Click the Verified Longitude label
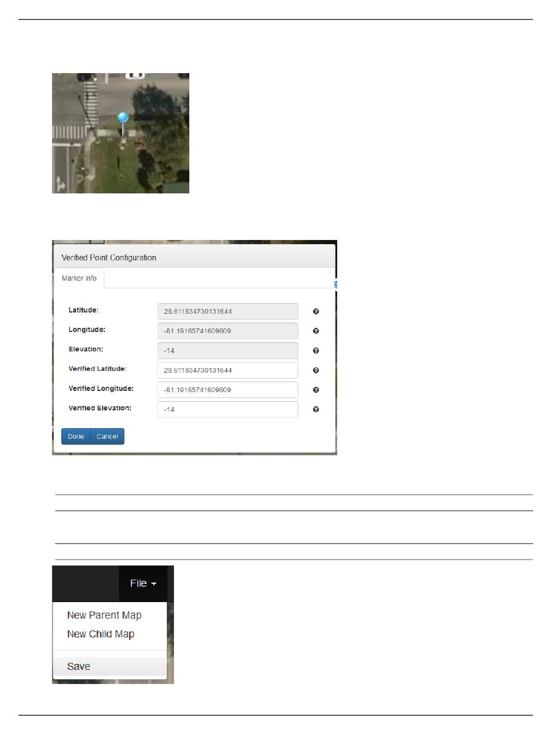 (x=101, y=389)
